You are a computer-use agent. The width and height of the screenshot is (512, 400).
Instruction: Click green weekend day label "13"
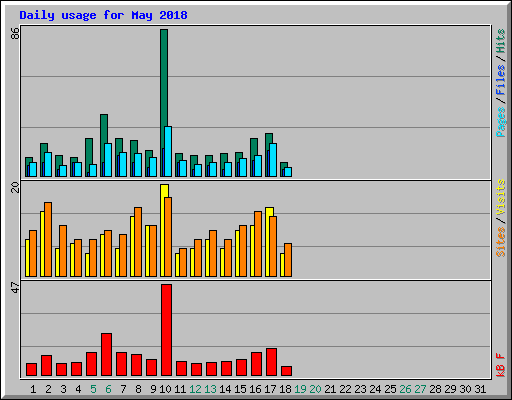click(210, 389)
